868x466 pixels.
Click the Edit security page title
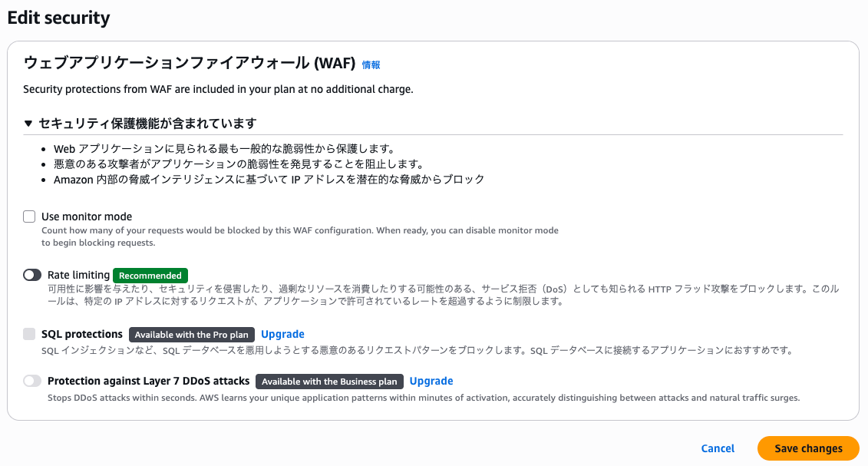click(58, 17)
